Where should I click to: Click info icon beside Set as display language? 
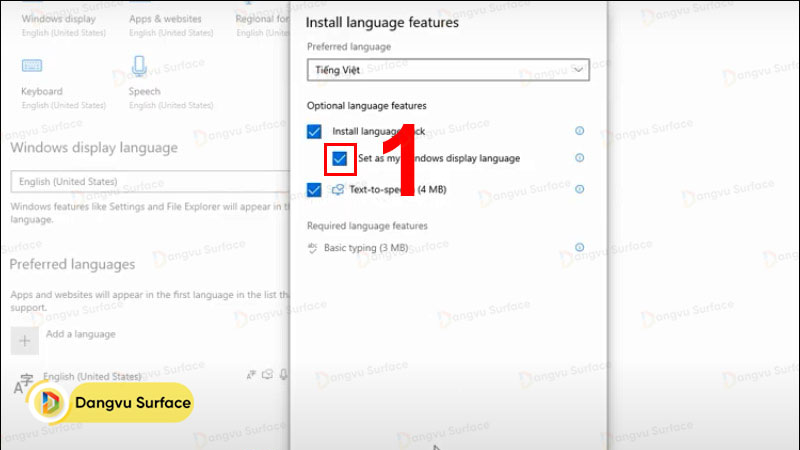579,158
